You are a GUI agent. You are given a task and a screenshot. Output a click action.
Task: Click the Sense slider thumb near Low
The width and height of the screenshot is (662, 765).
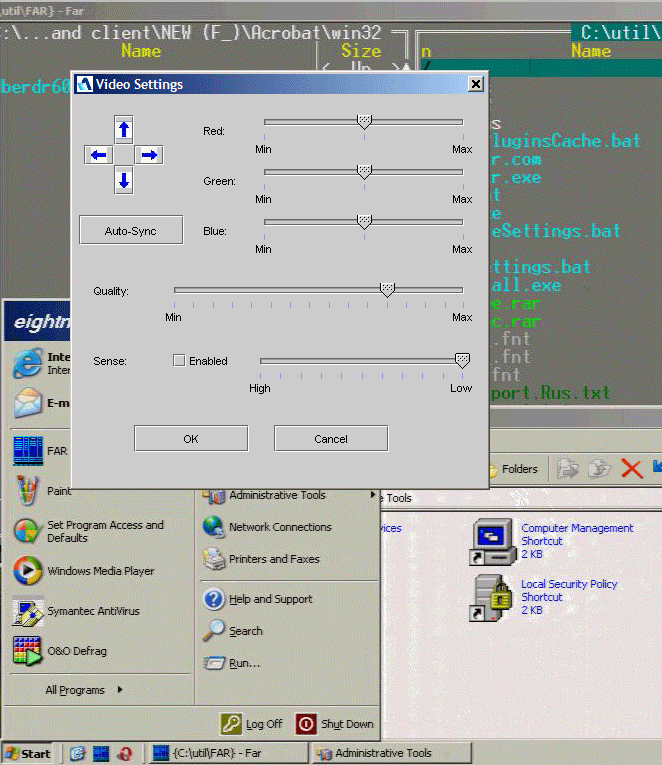[x=462, y=361]
